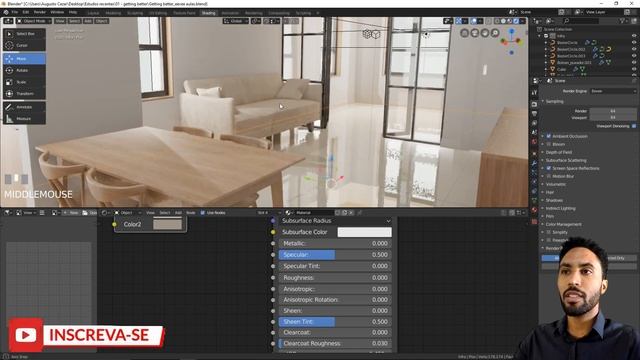The width and height of the screenshot is (640, 360).
Task: Switch to the Layout workspace tab
Action: [x=93, y=13]
